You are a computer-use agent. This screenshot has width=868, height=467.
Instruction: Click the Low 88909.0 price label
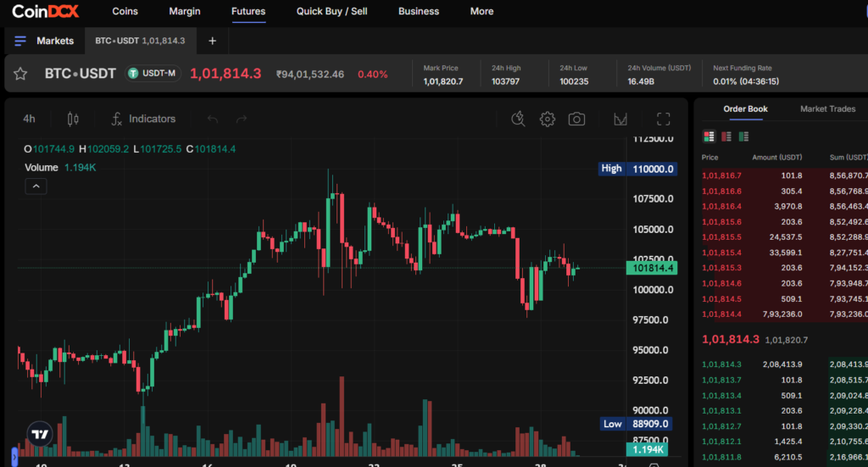tap(636, 424)
